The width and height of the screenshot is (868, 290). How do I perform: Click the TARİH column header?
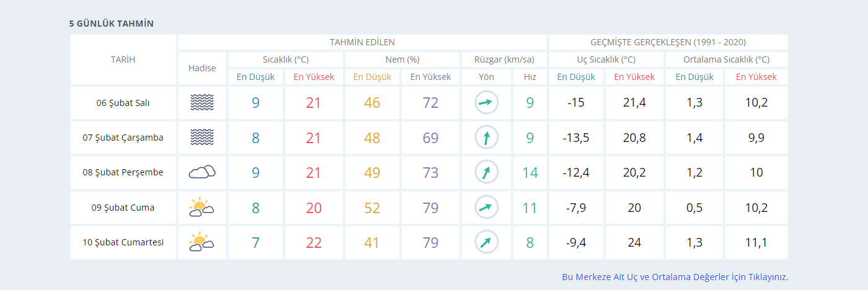click(123, 59)
